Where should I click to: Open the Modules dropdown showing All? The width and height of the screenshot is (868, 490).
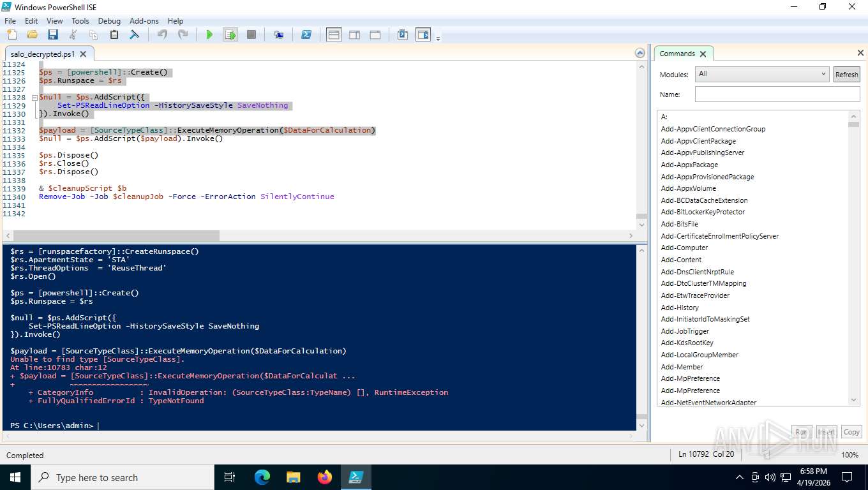[761, 74]
